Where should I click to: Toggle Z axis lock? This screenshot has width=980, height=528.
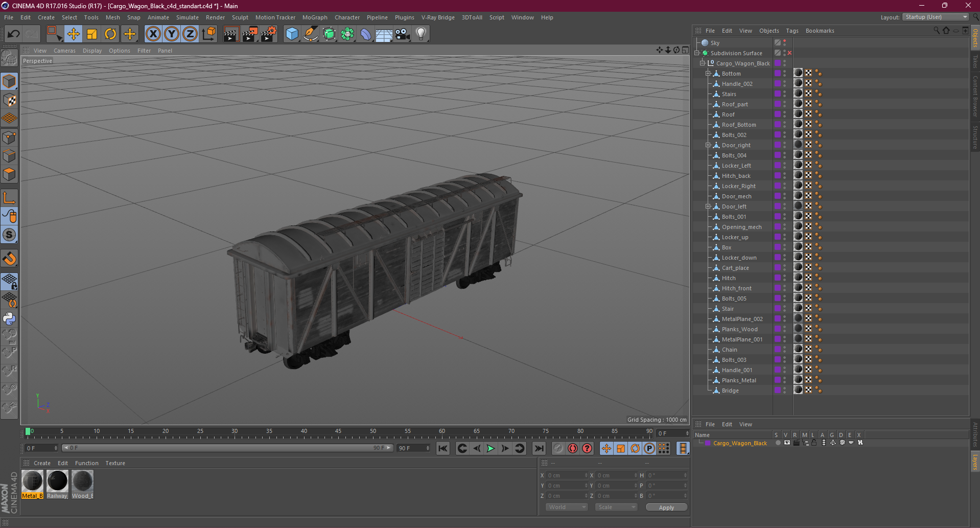pyautogui.click(x=190, y=34)
